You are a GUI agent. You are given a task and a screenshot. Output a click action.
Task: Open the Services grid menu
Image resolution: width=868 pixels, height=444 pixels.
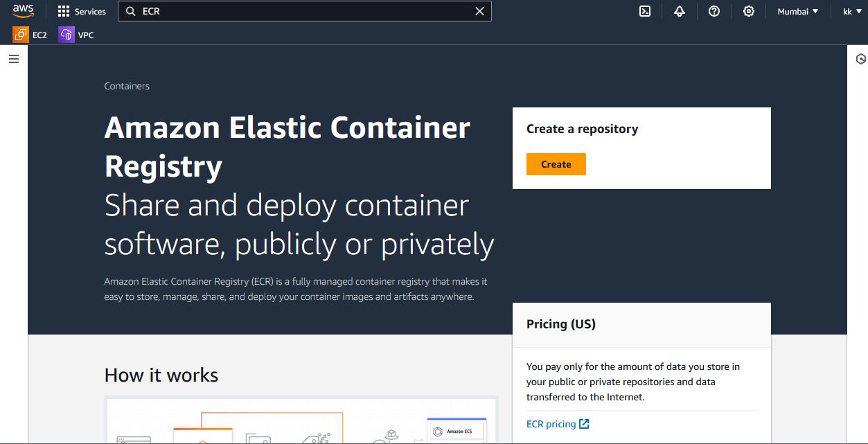click(82, 11)
